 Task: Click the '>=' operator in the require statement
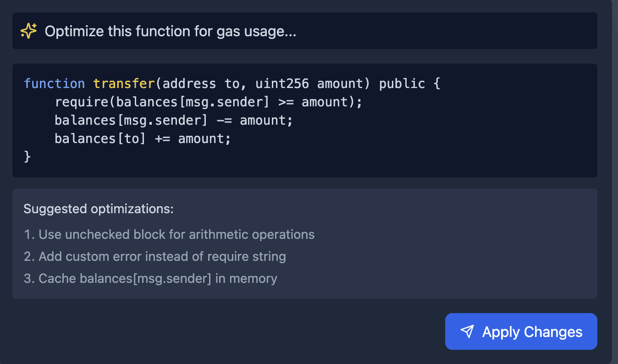286,102
